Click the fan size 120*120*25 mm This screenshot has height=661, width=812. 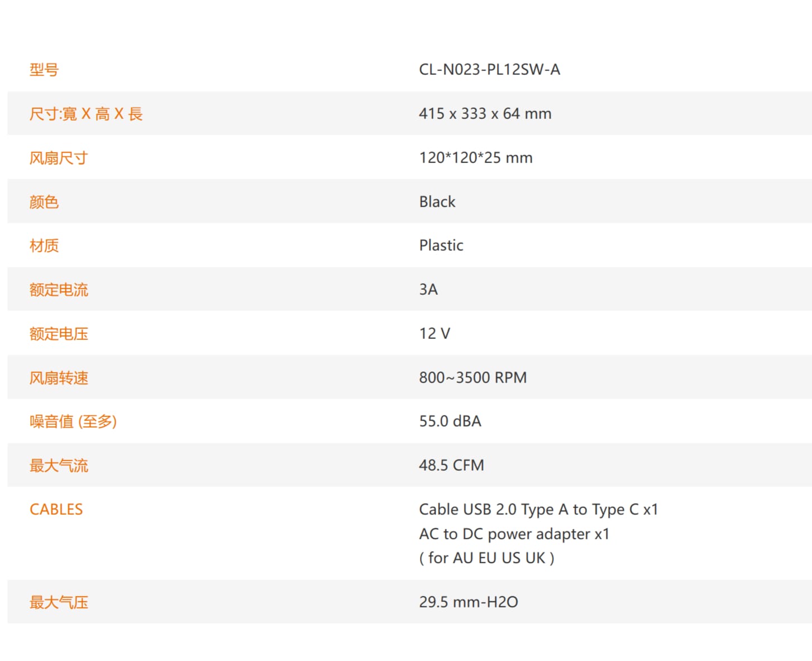coord(475,157)
